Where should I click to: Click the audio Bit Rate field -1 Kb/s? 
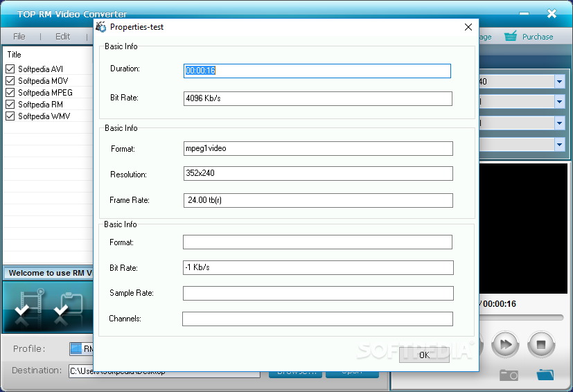tap(318, 267)
